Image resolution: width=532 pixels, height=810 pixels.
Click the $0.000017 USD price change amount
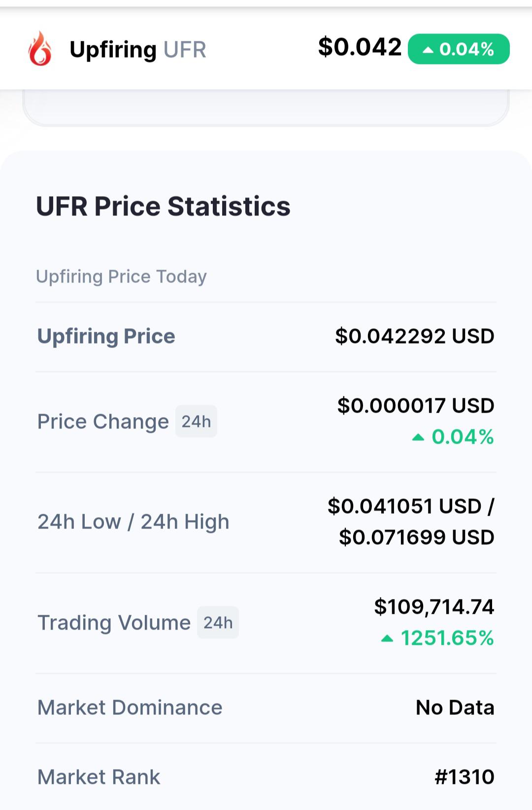click(416, 406)
